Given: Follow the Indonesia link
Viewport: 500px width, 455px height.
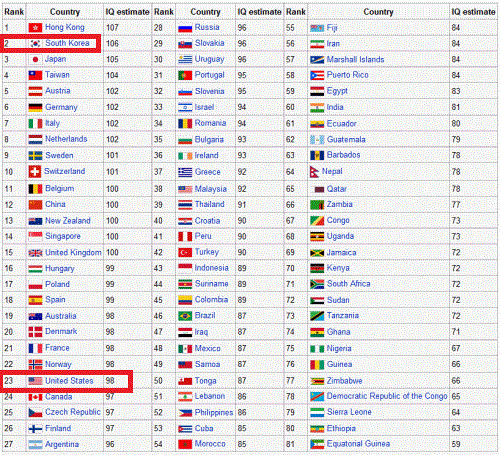Looking at the screenshot, I should pyautogui.click(x=212, y=268).
